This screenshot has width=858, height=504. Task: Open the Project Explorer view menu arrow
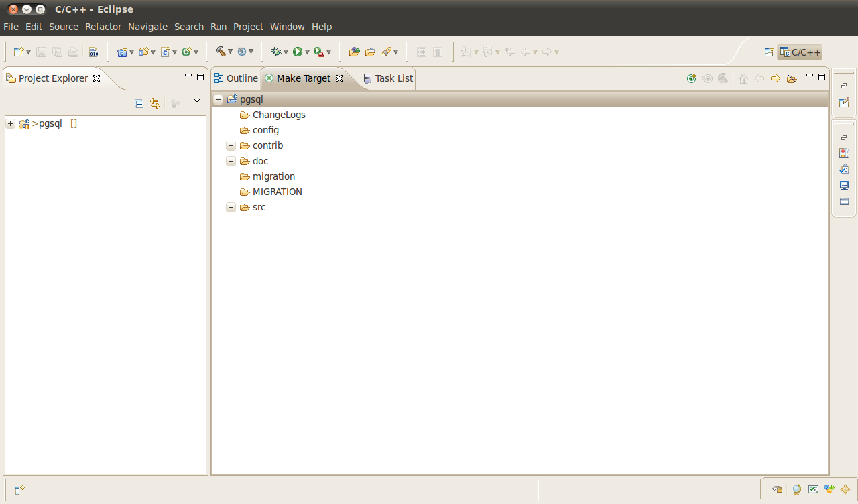(x=197, y=101)
